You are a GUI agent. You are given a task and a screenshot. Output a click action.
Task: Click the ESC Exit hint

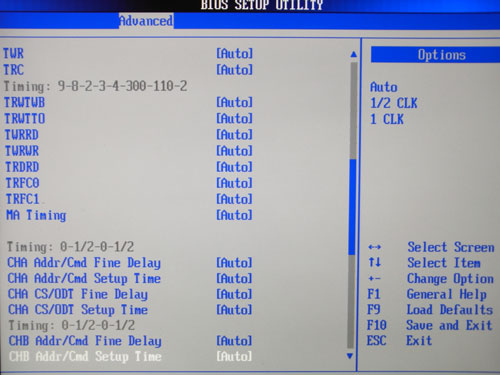pos(399,341)
